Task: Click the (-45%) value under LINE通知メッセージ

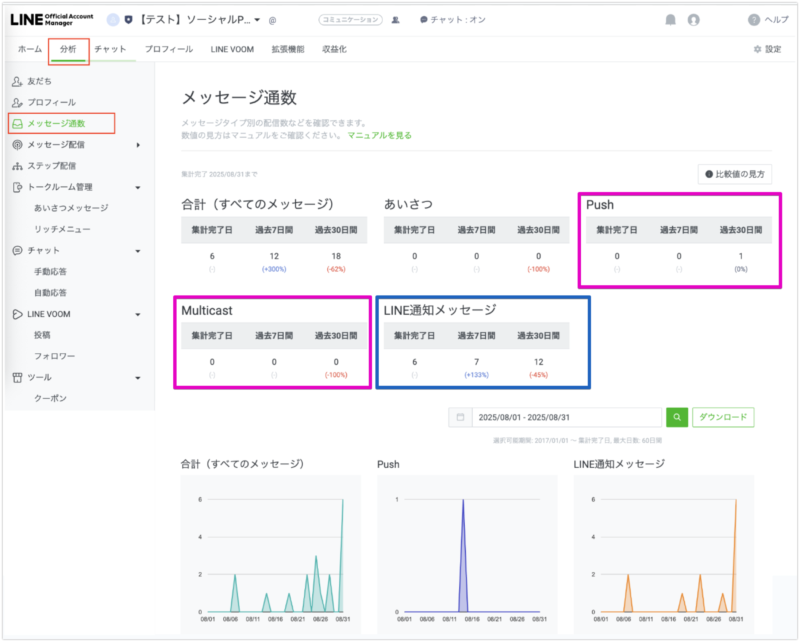Action: [x=538, y=375]
